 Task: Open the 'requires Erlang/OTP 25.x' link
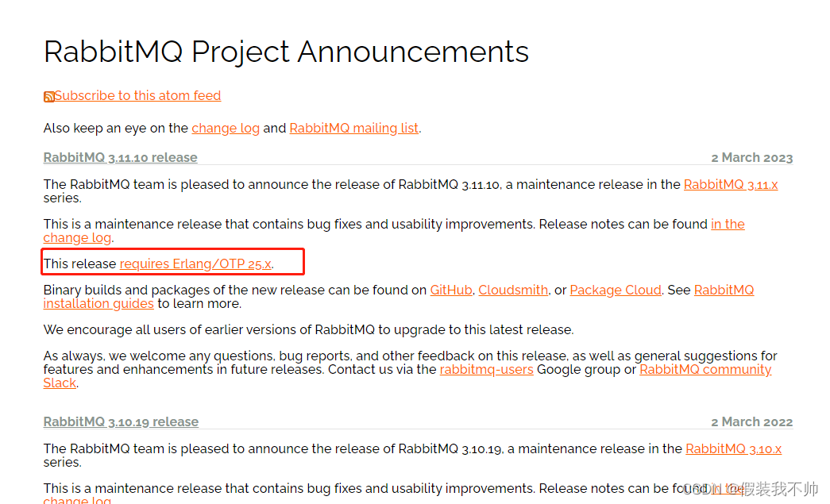click(195, 264)
